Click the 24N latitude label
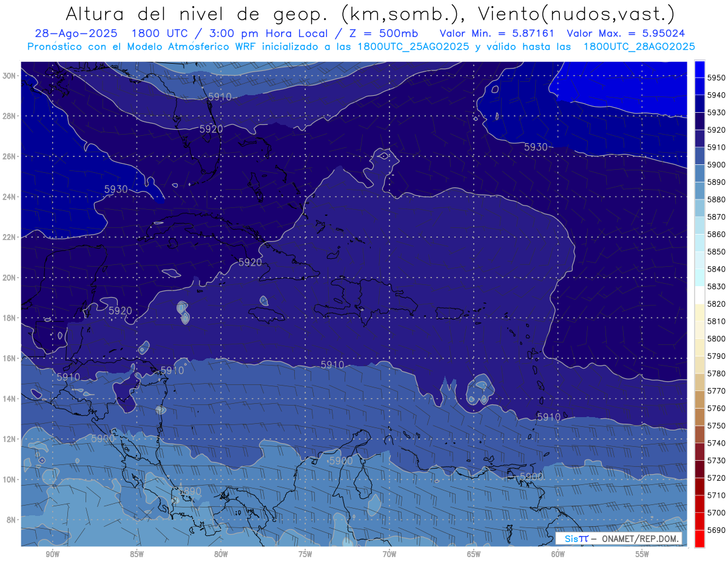Screen dimensions: 728x562 pos(9,197)
